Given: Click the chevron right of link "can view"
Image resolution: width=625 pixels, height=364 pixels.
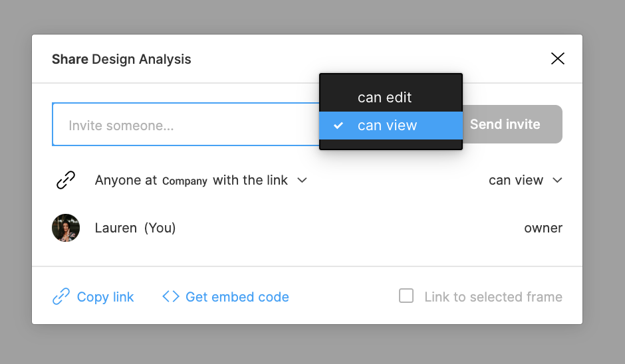Looking at the screenshot, I should tap(557, 180).
